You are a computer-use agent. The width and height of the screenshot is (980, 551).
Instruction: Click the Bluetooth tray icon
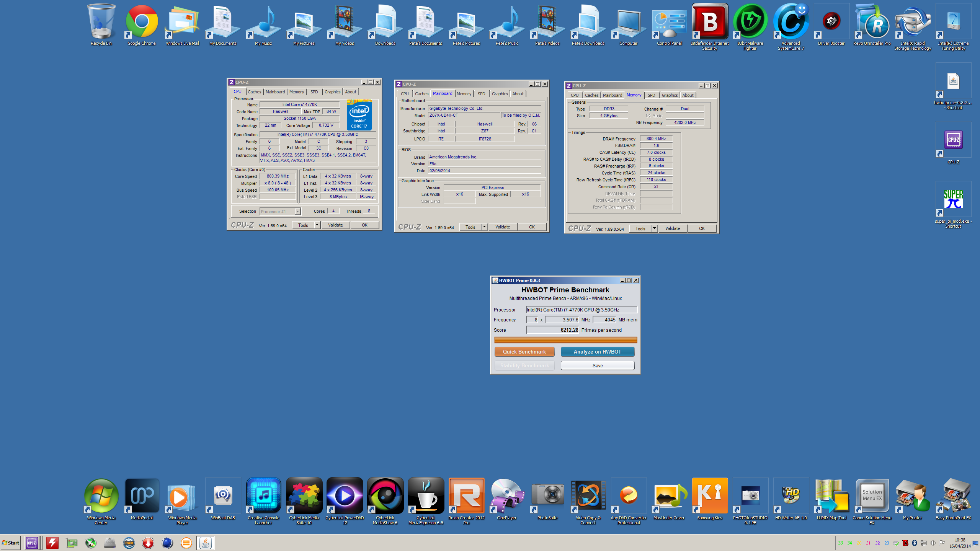point(915,543)
